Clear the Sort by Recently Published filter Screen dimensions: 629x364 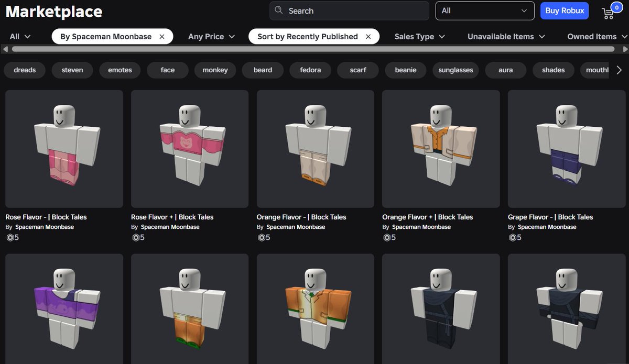coord(368,37)
